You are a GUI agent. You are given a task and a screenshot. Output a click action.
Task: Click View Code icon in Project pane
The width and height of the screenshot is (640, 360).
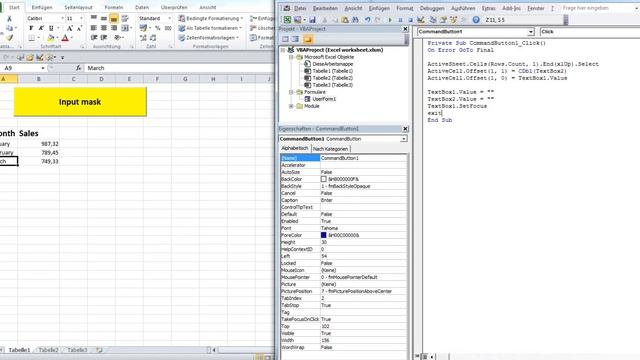click(285, 39)
